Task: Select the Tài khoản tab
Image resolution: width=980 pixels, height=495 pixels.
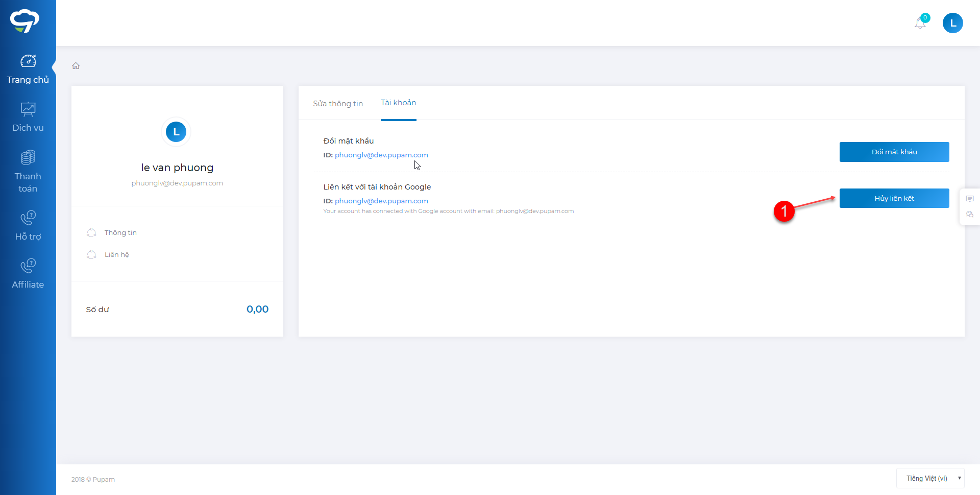Action: tap(399, 103)
